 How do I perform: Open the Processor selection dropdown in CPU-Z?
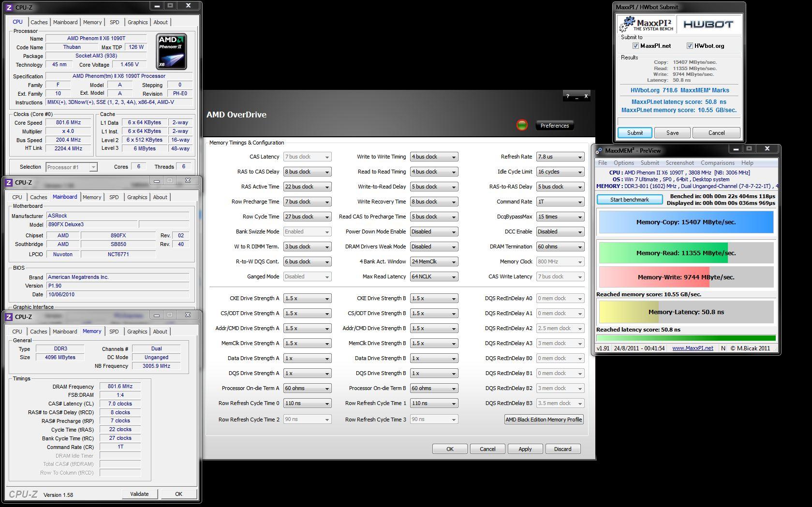pos(72,167)
